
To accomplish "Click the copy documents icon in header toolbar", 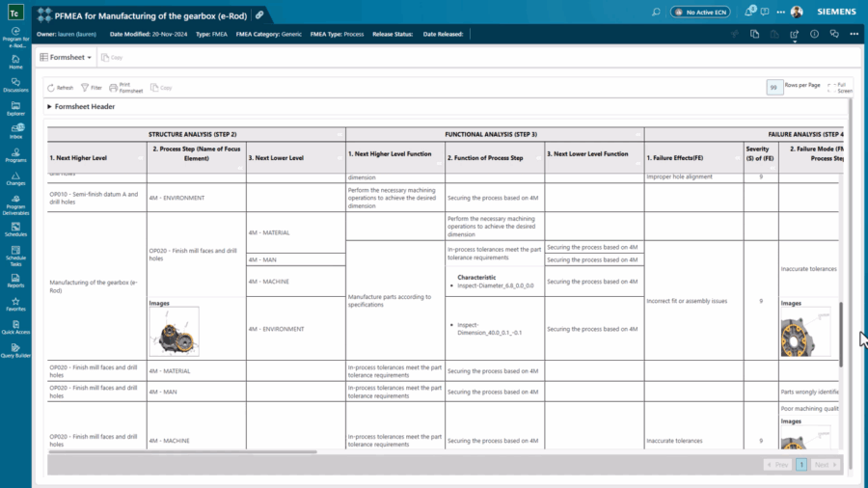I will pyautogui.click(x=754, y=35).
